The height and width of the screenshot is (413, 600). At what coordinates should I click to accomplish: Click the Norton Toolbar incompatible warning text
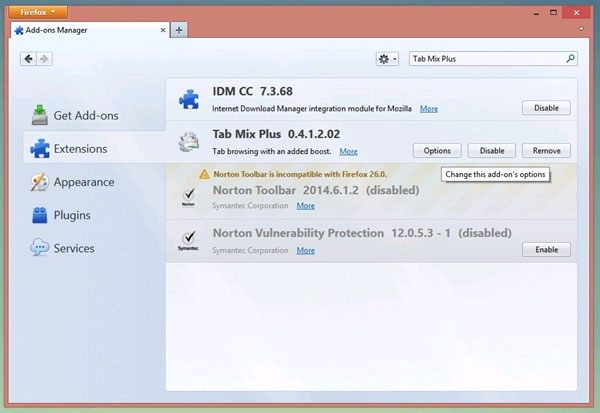click(x=300, y=174)
